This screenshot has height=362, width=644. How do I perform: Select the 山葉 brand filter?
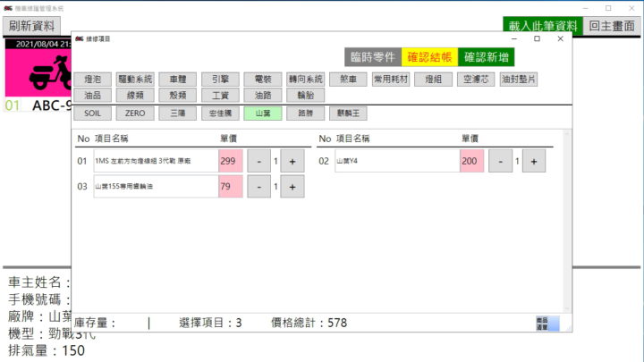click(x=263, y=114)
